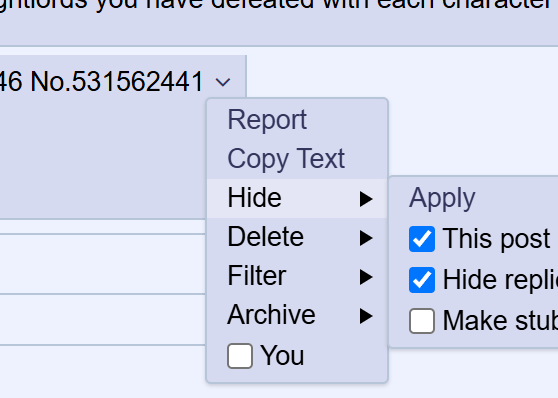
Task: Open the Delete submenu entry
Action: [x=297, y=237]
